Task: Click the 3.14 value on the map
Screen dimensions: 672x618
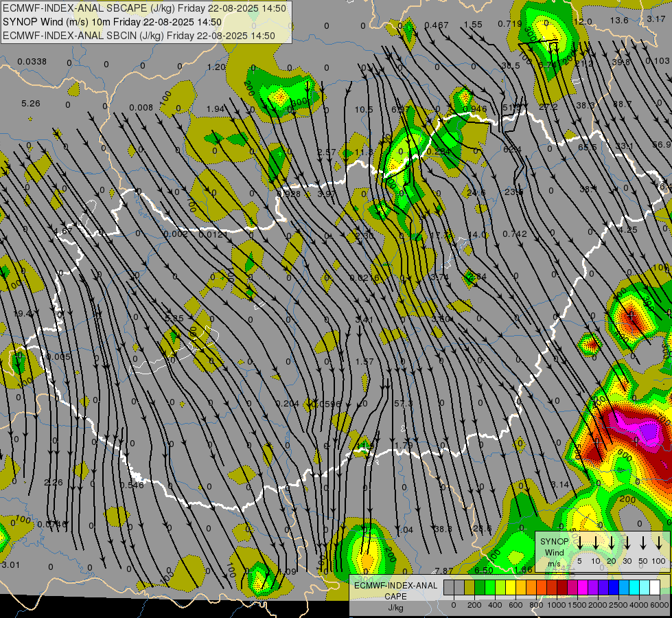Action: click(x=559, y=484)
